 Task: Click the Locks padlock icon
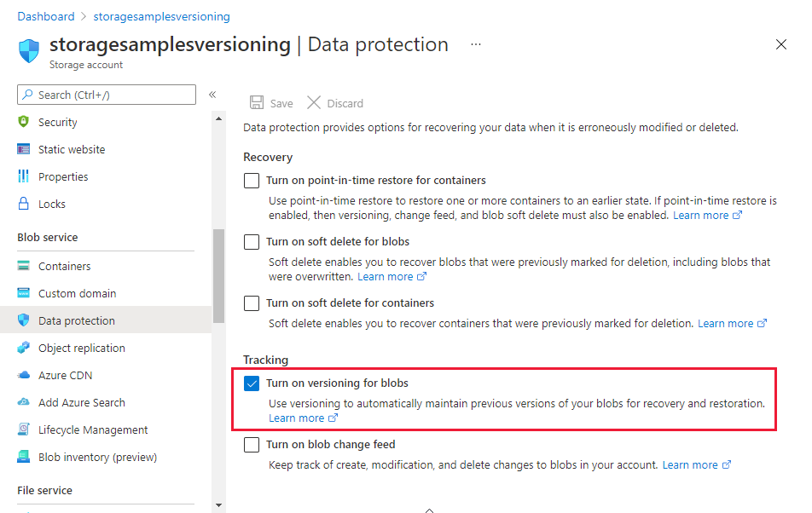(x=23, y=203)
